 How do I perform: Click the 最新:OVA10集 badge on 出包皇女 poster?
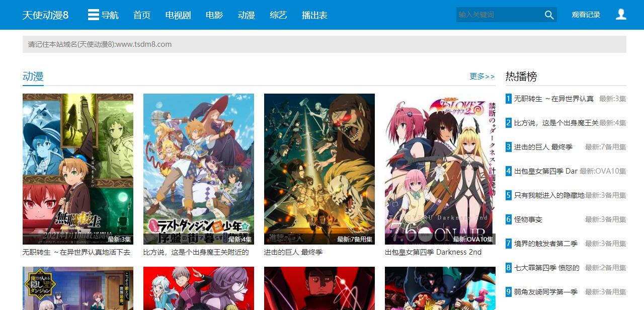tap(473, 240)
